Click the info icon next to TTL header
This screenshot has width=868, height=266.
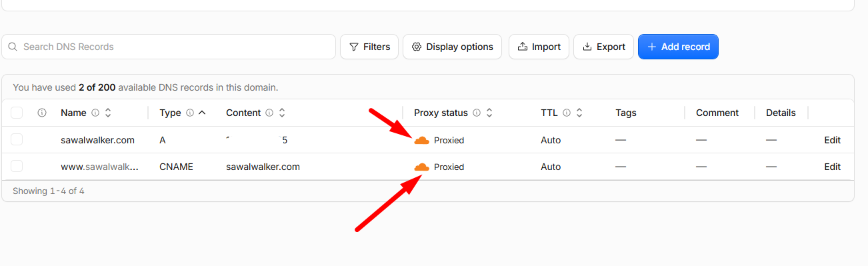(x=567, y=113)
